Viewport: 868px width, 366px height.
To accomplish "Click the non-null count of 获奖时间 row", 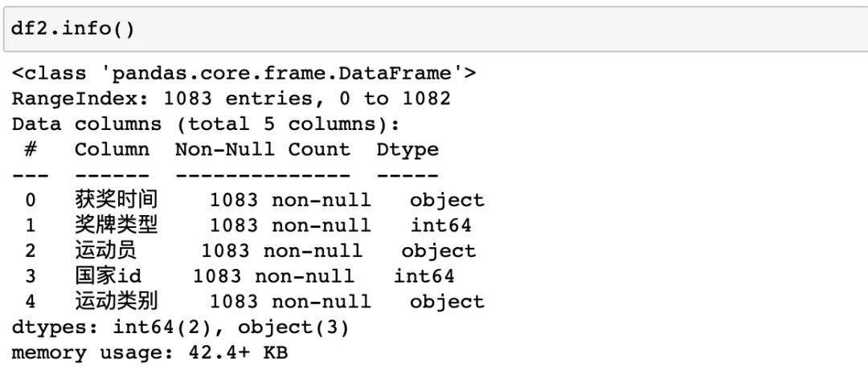I will point(290,201).
